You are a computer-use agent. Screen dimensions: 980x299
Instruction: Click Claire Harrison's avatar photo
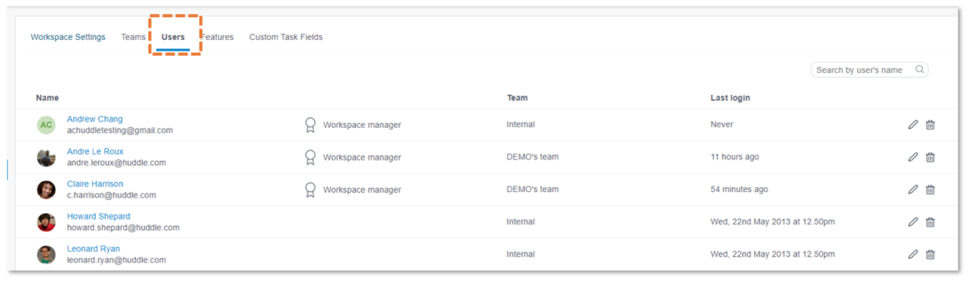[x=46, y=190]
